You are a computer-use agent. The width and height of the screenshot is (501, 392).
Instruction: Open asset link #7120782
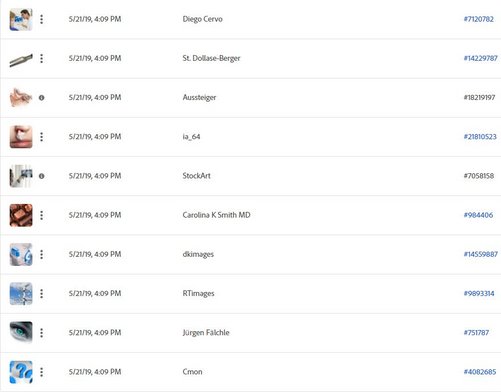point(478,19)
